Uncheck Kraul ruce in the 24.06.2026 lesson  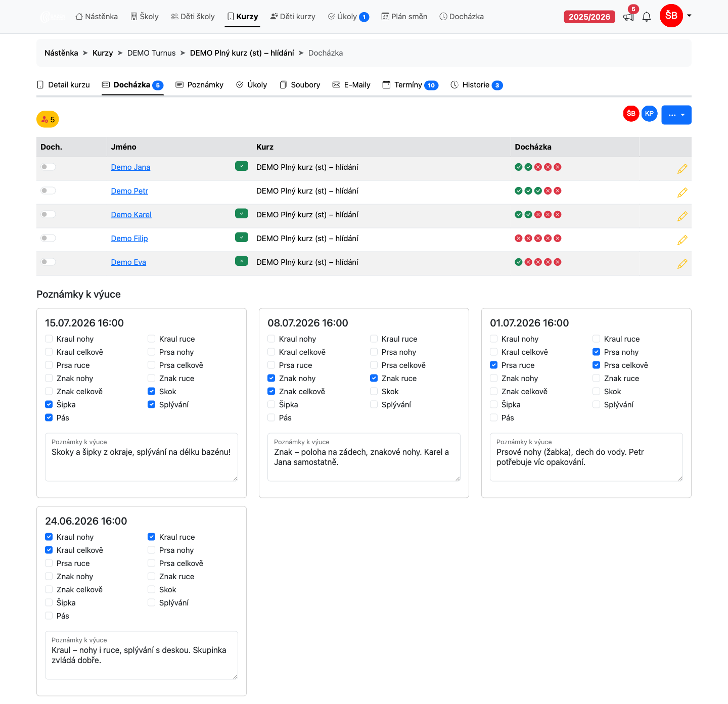pyautogui.click(x=152, y=537)
